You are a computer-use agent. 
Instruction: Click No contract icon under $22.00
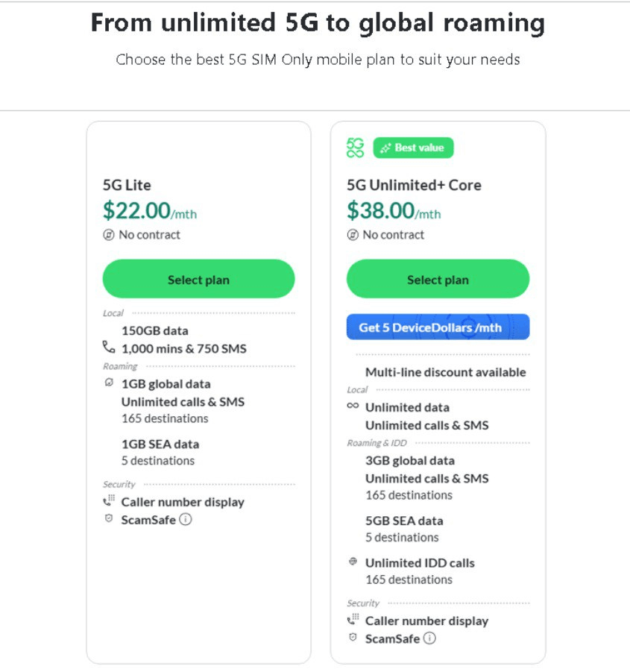[108, 235]
